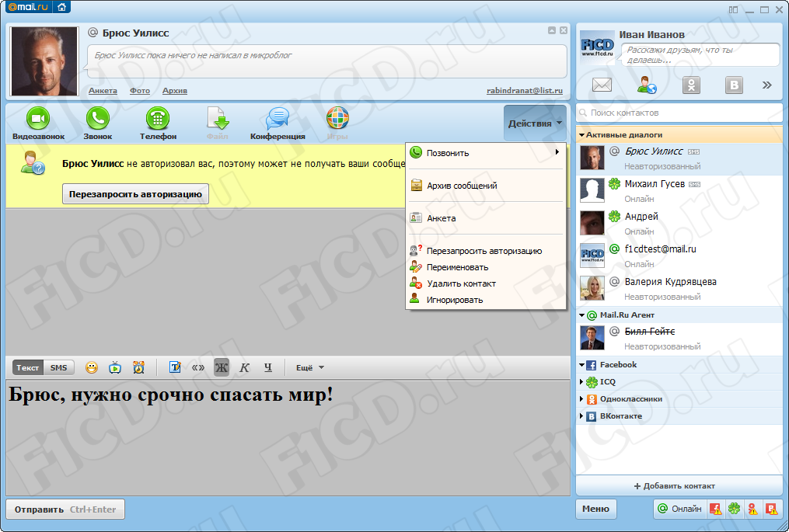The image size is (789, 532).
Task: Close the Брюс Уилисс header panel
Action: point(564,30)
